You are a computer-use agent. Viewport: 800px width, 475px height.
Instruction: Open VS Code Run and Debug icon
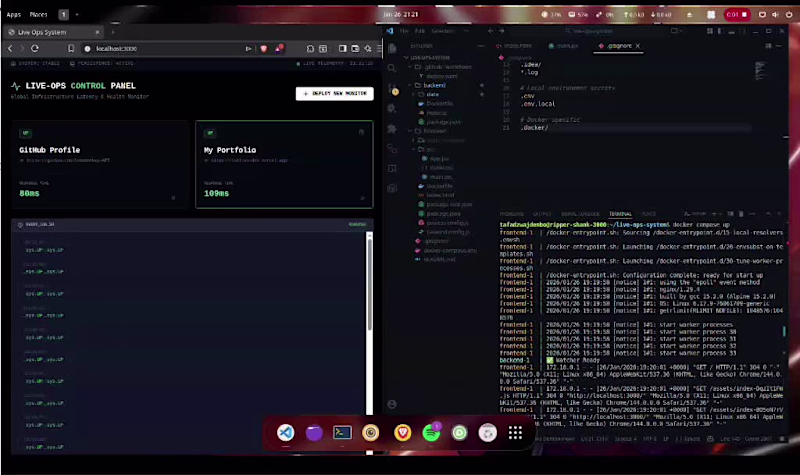[x=392, y=108]
